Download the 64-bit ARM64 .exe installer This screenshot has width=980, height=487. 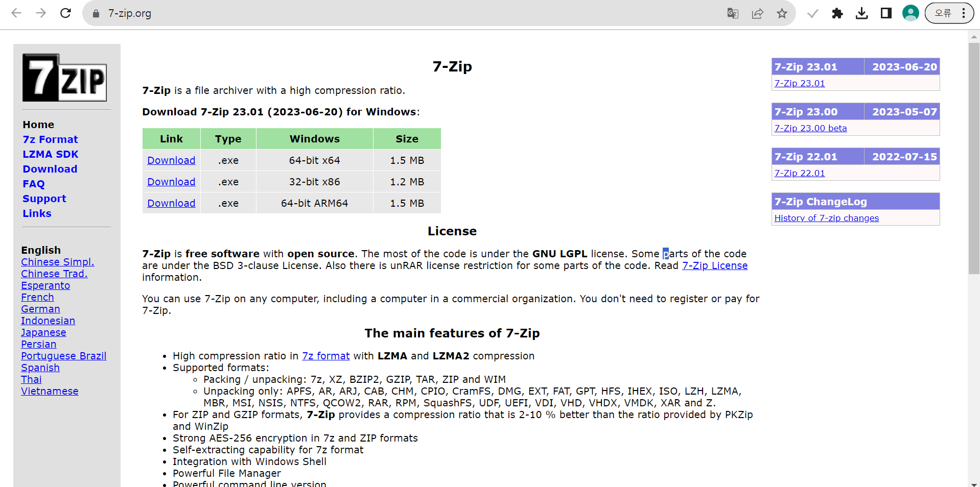(171, 203)
